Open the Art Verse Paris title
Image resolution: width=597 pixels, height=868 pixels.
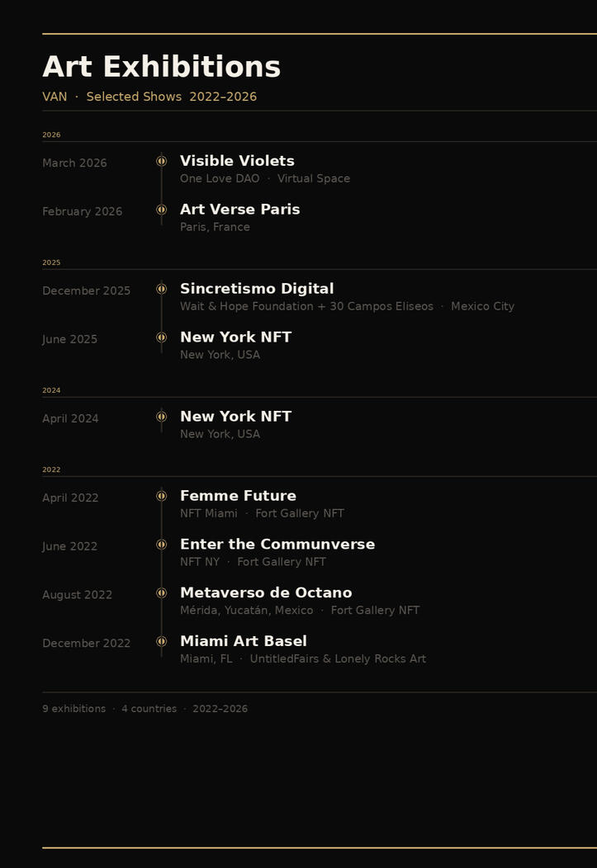click(239, 210)
